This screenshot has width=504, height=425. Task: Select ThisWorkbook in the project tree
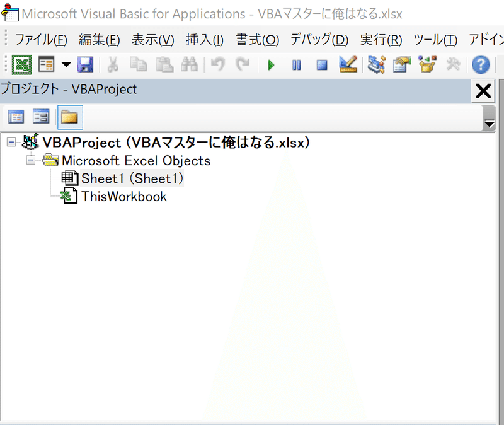pyautogui.click(x=124, y=196)
